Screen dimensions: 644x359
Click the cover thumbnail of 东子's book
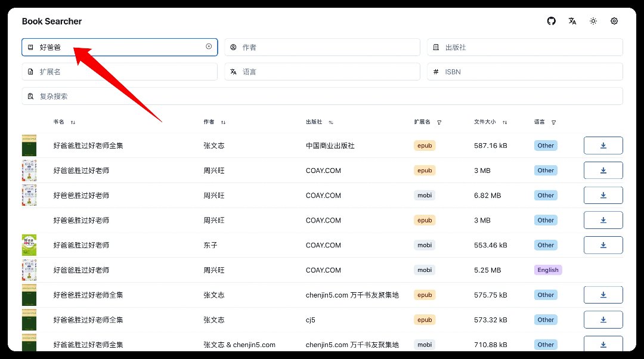click(29, 245)
